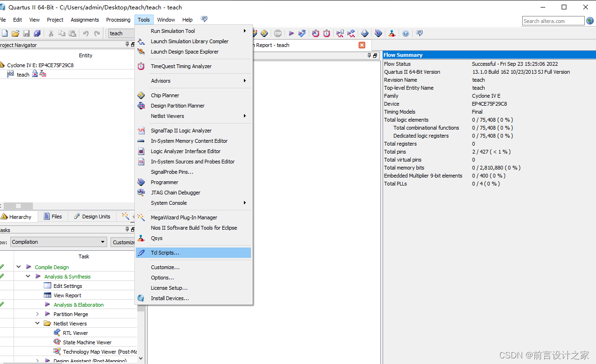
Task: Click the View Report task
Action: pos(67,295)
